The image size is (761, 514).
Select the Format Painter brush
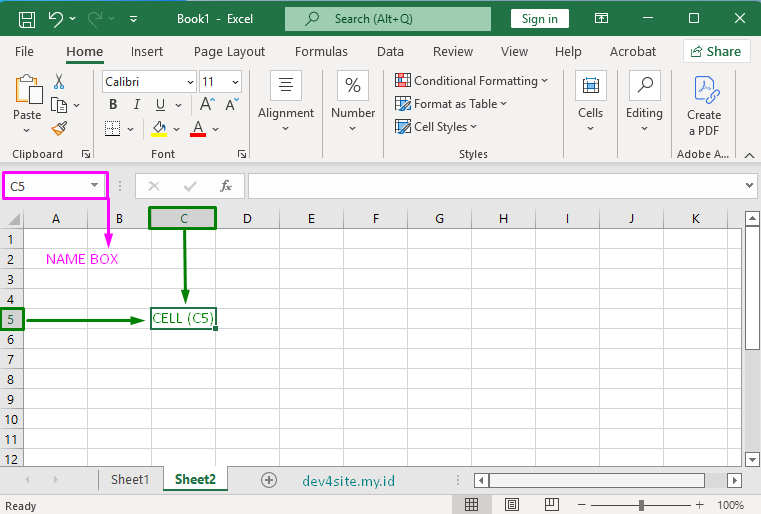point(59,128)
